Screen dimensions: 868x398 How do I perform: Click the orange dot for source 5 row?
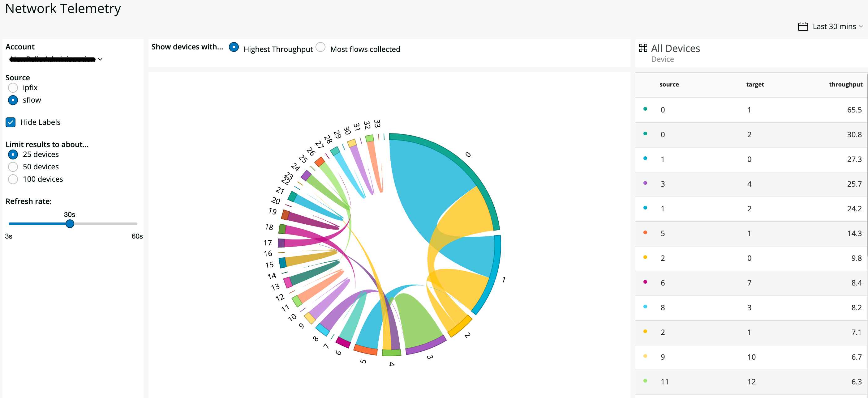[x=645, y=232]
